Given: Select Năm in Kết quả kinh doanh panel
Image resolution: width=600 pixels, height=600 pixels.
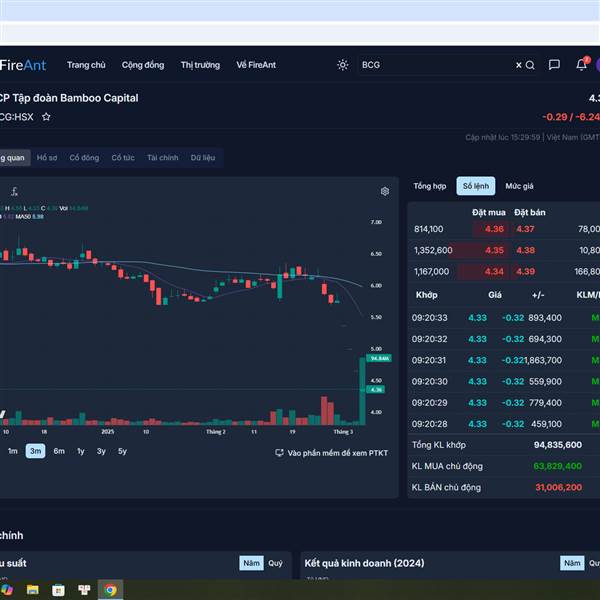Looking at the screenshot, I should [x=572, y=563].
